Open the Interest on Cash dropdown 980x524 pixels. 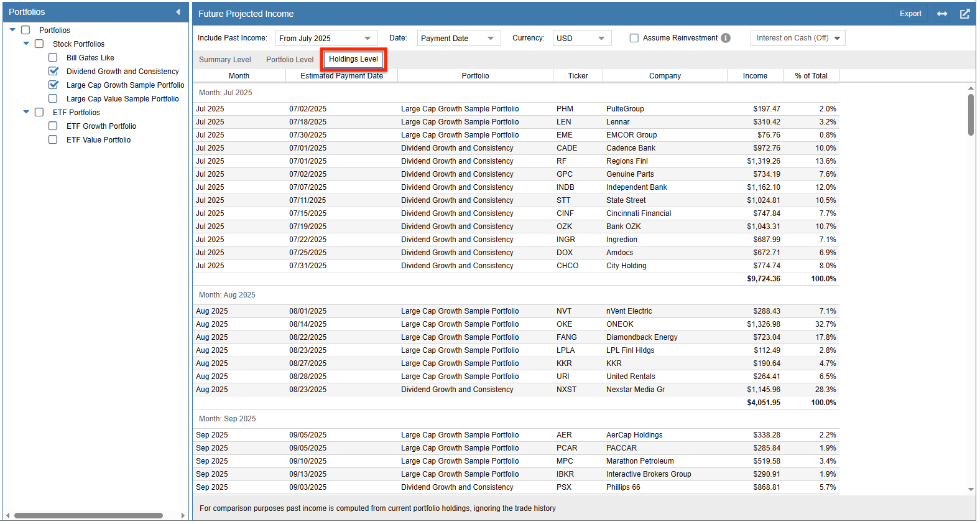pos(798,38)
